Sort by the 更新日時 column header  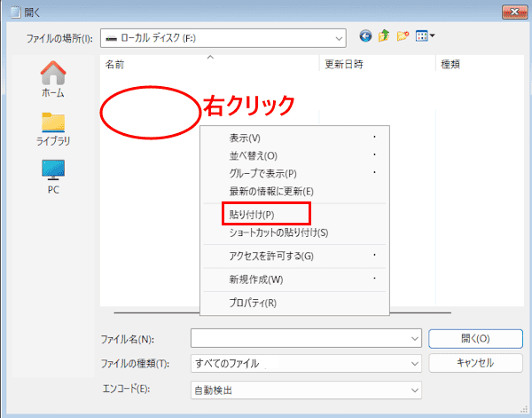click(378, 64)
